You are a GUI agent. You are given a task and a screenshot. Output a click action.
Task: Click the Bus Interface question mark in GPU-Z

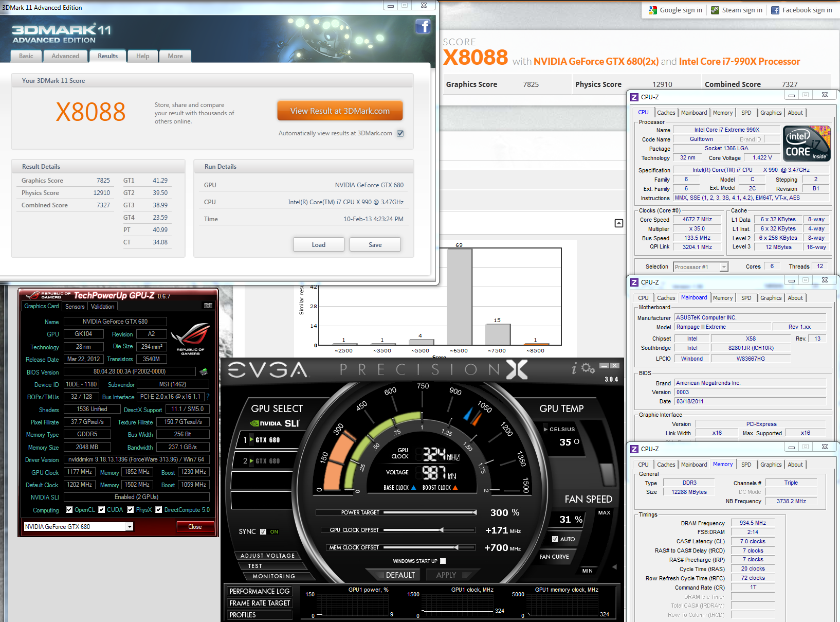(208, 397)
